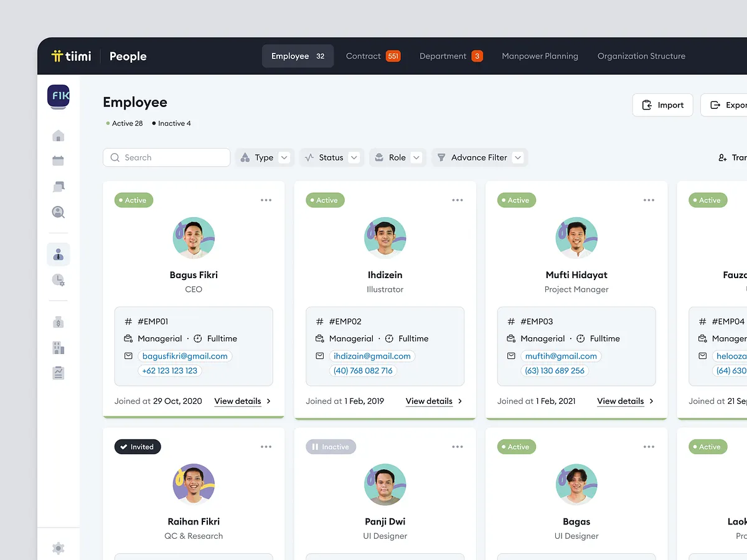Click the Project Manager title text
This screenshot has width=747, height=560.
(x=576, y=289)
